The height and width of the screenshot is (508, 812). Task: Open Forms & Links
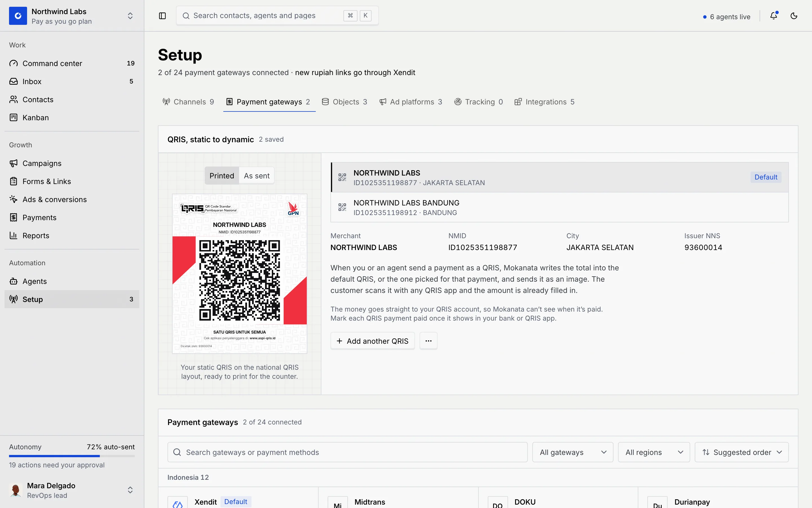pos(72,181)
